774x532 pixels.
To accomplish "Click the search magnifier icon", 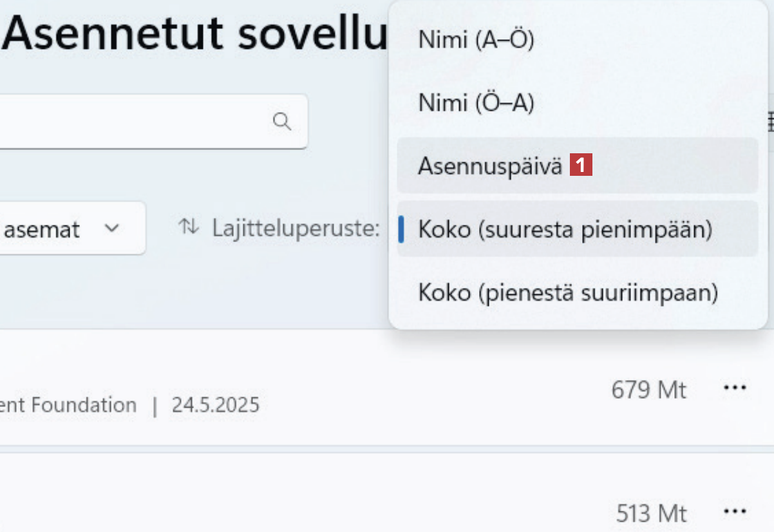I will 282,121.
